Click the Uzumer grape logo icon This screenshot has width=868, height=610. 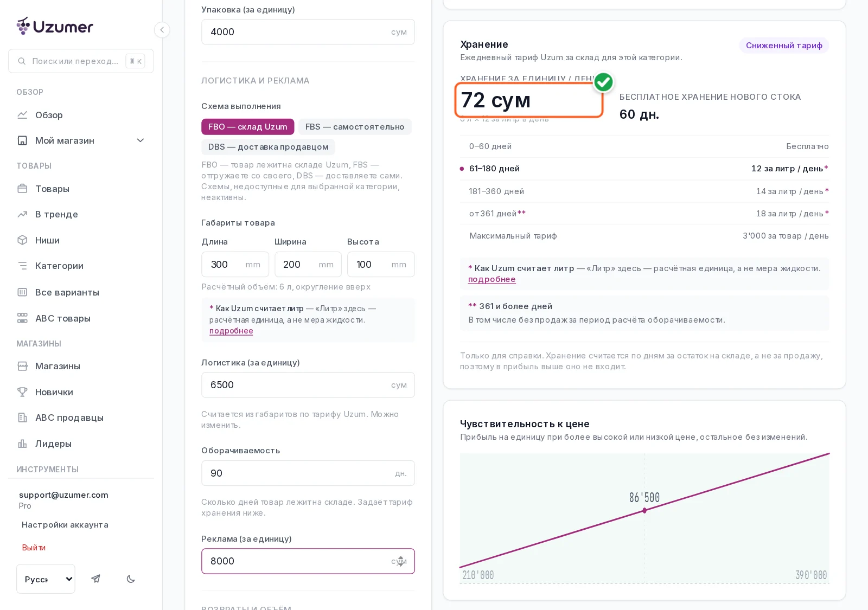(x=23, y=25)
